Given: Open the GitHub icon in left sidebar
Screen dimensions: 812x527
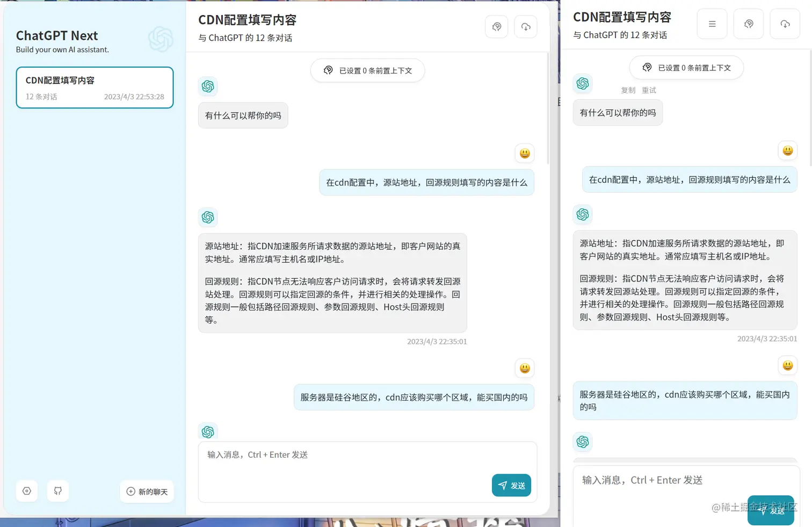Looking at the screenshot, I should tap(58, 491).
